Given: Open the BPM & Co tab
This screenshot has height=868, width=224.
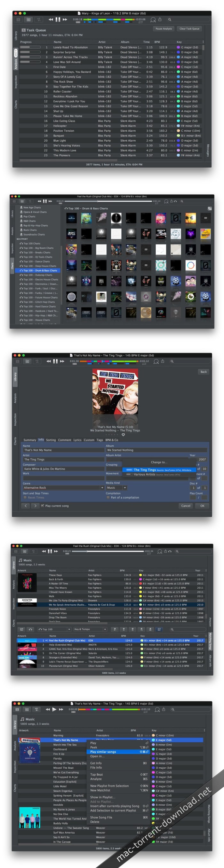Looking at the screenshot, I should click(112, 440).
